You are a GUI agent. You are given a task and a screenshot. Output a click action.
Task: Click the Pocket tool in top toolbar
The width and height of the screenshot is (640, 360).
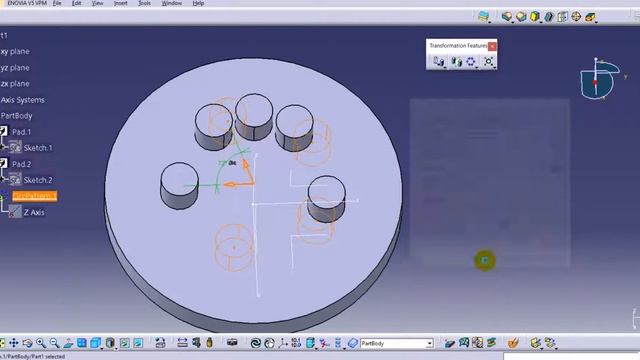pos(521,17)
